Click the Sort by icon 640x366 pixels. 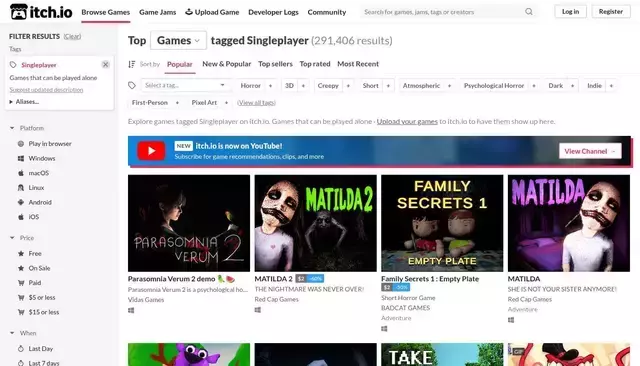tap(131, 64)
